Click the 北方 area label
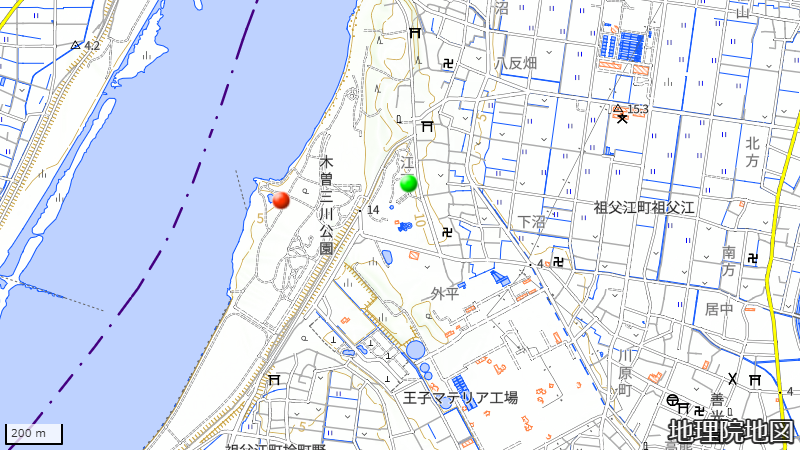The width and height of the screenshot is (800, 450). point(753,152)
